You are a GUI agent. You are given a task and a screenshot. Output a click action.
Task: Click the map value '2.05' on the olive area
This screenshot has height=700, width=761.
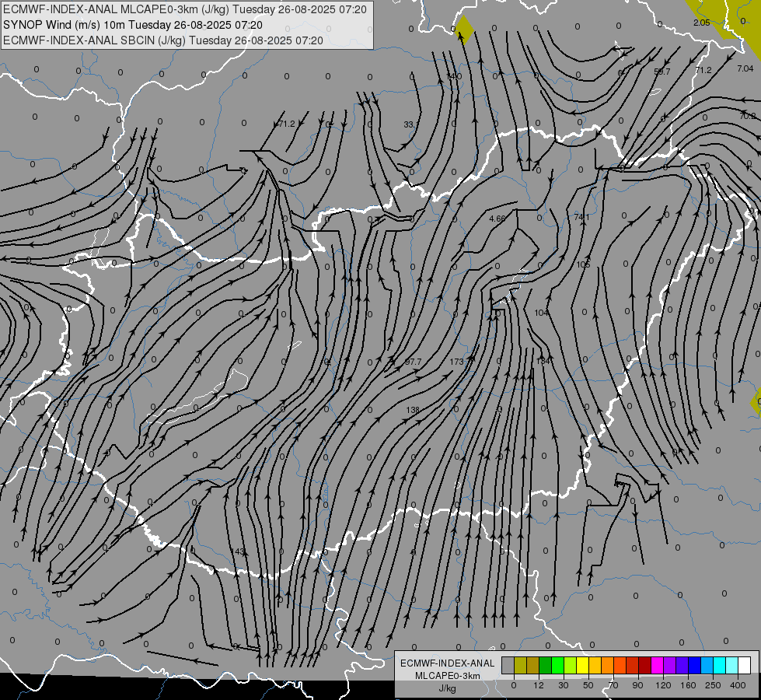[702, 23]
